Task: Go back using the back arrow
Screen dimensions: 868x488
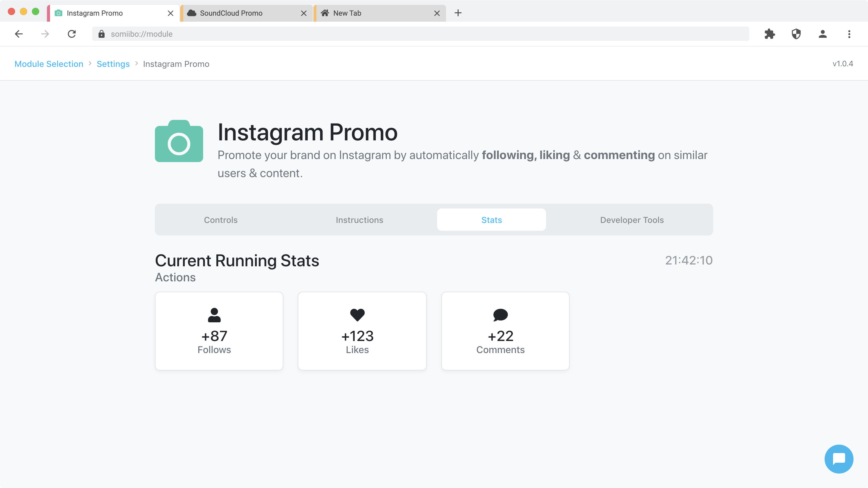Action: click(19, 34)
